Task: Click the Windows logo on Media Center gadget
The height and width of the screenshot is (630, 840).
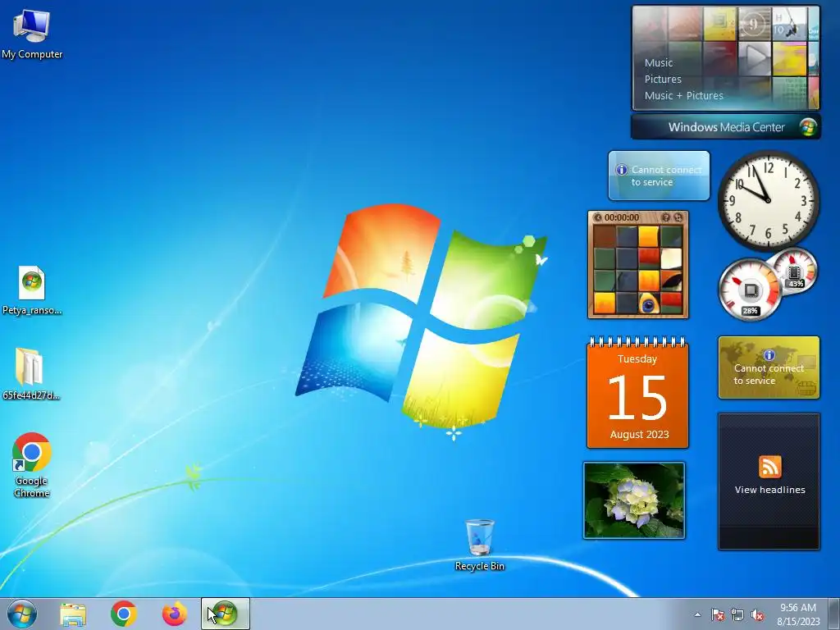Action: point(808,127)
